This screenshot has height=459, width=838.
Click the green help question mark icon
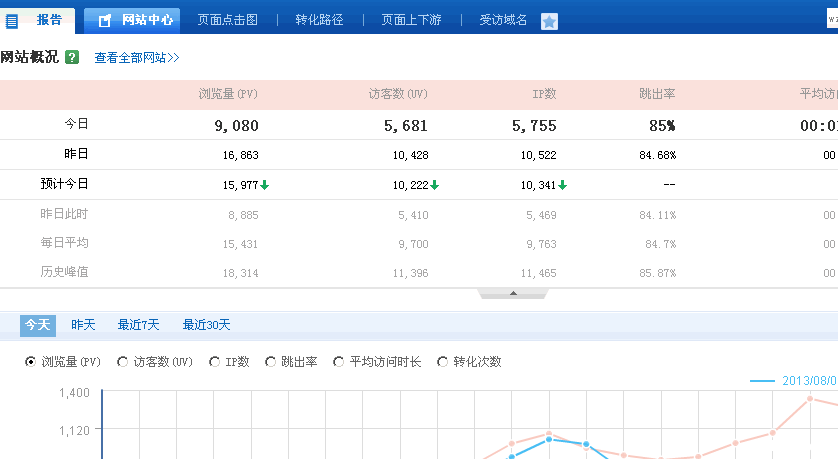click(x=72, y=57)
